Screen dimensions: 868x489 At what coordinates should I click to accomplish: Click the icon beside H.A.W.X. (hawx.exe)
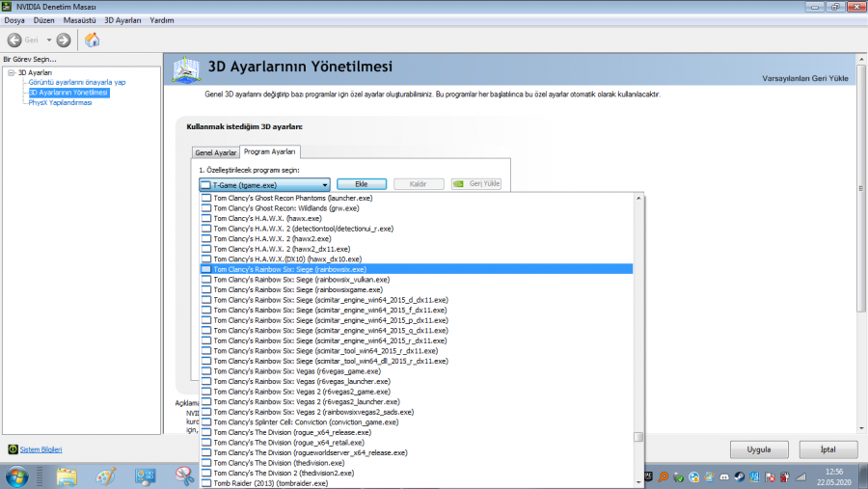206,218
